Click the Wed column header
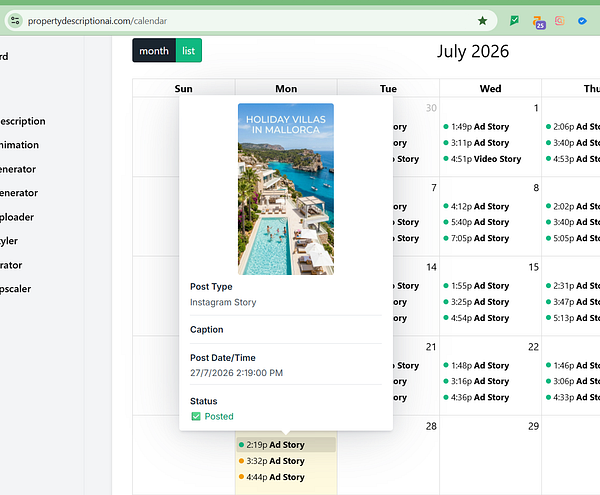 coord(491,88)
